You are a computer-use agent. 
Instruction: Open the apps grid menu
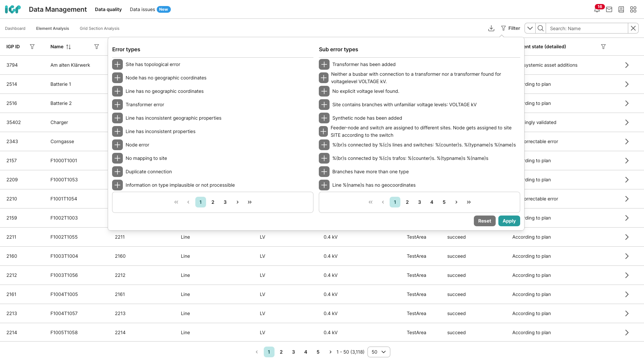click(633, 9)
